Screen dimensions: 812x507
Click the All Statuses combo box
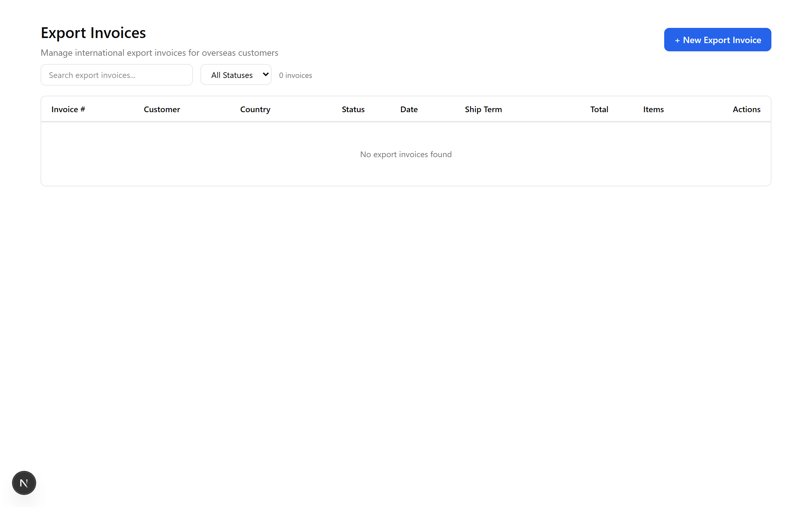click(x=236, y=74)
